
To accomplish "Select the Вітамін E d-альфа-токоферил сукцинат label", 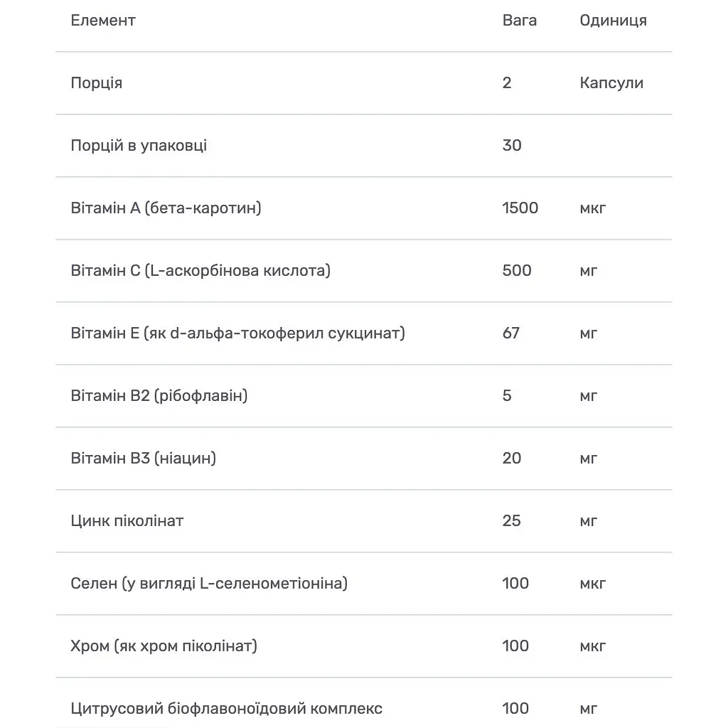I will (x=238, y=333).
